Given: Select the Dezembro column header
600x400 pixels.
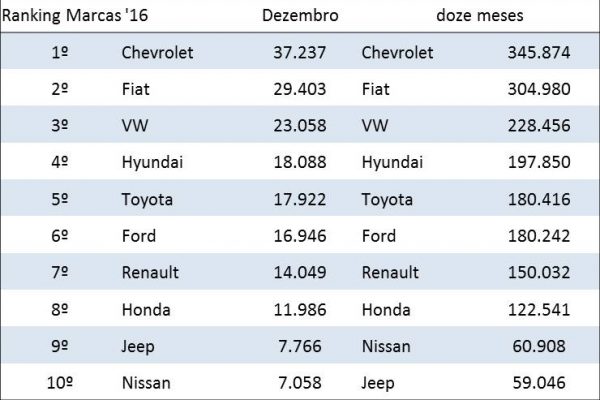Looking at the screenshot, I should (298, 15).
